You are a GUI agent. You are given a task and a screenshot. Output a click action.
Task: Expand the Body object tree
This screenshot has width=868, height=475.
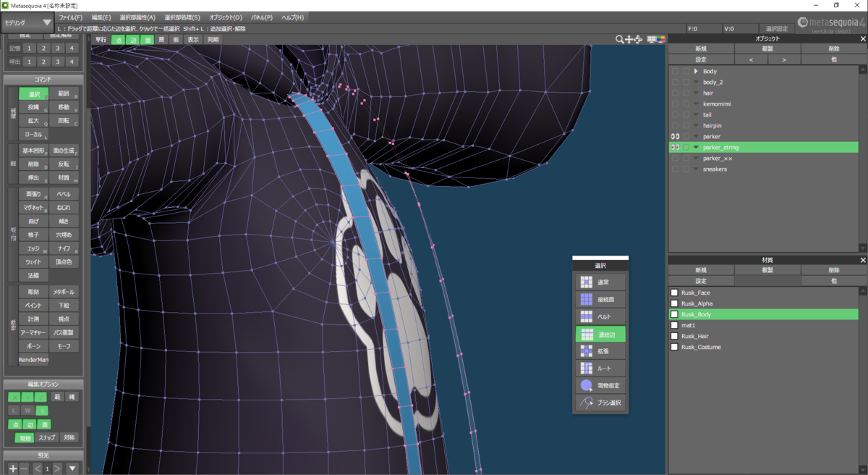click(x=696, y=71)
